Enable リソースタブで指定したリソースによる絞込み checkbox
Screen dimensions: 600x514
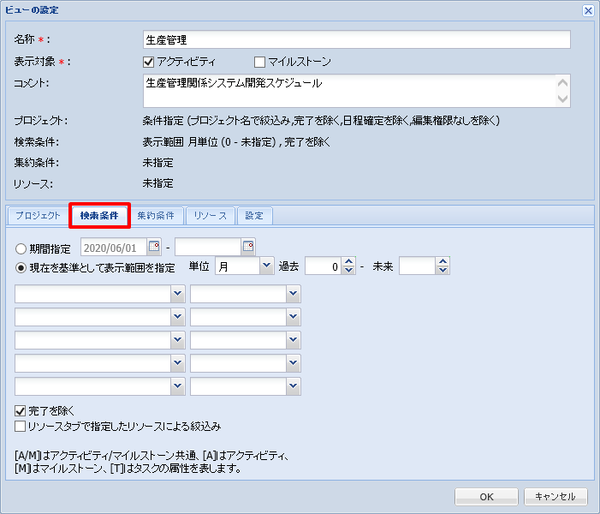tap(20, 426)
